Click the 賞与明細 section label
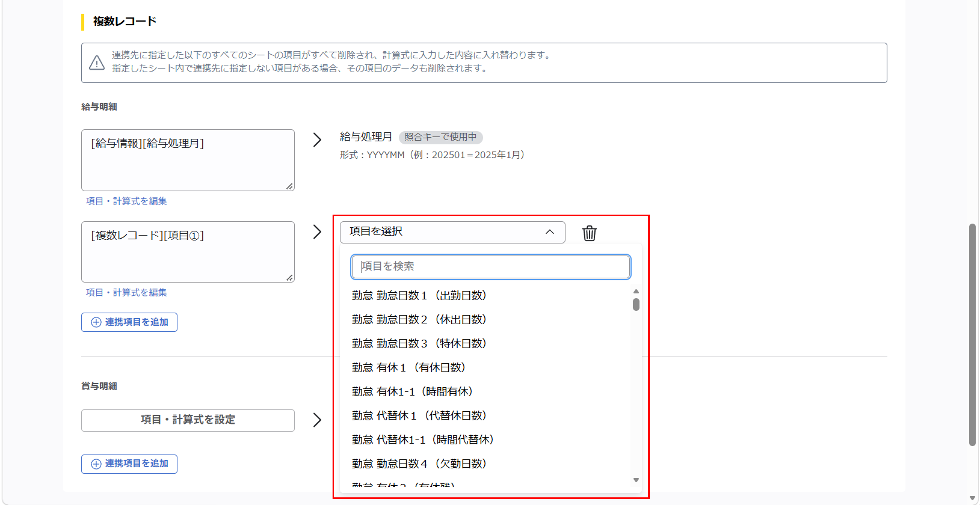980x505 pixels. (x=99, y=386)
